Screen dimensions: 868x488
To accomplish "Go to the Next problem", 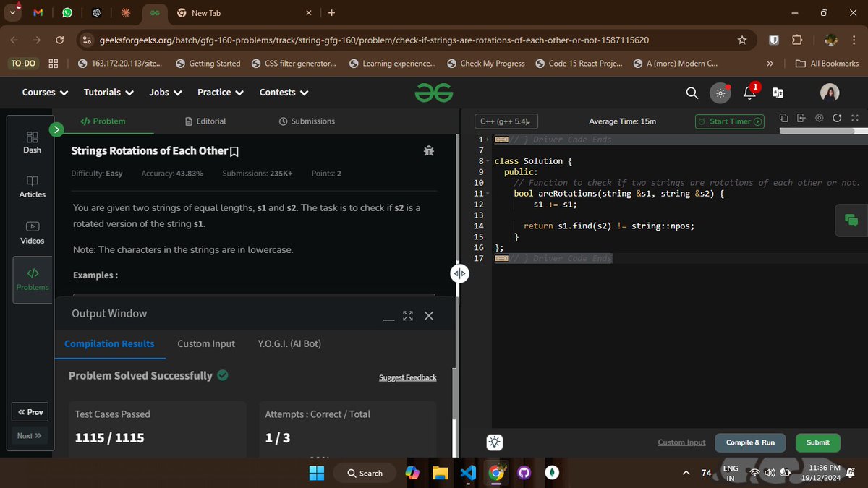I will (30, 435).
